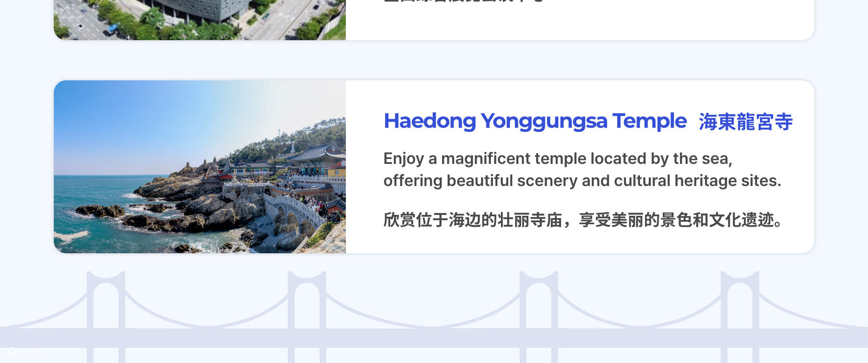Select the Chinese title 海東龍宮寺
The width and height of the screenshot is (868, 363).
(745, 121)
